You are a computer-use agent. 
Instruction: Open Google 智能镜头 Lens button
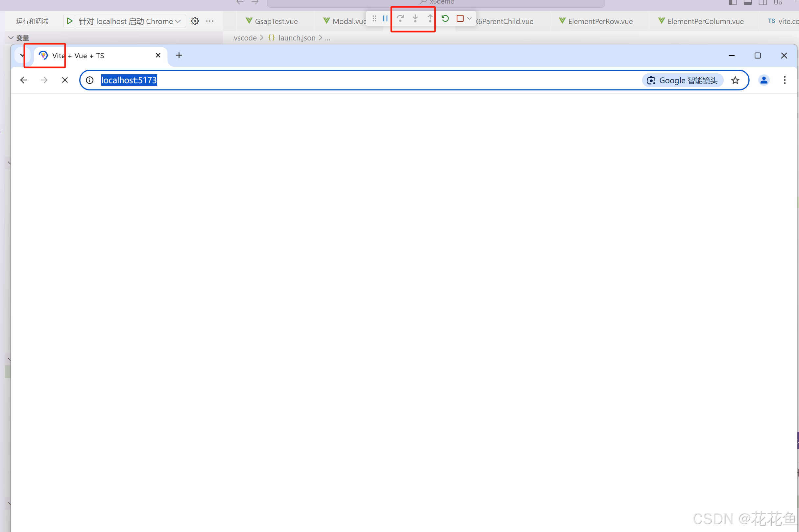click(683, 81)
